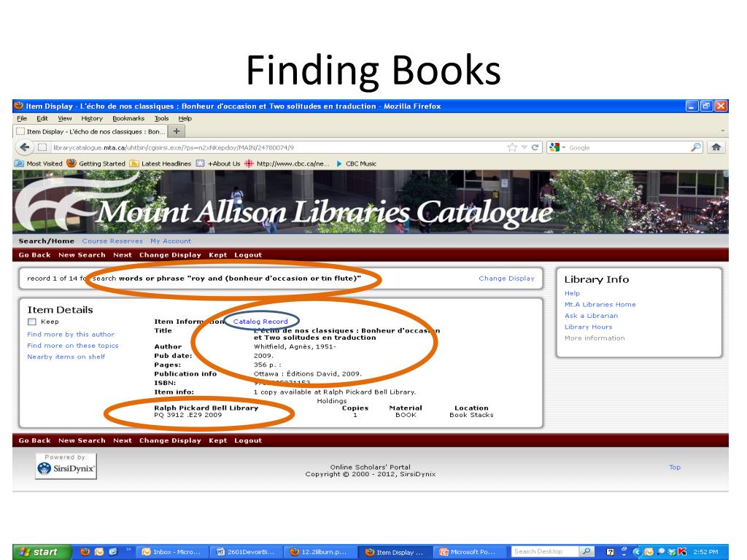Viewport: 747px width, 560px height.
Task: Open a new tab with the plus button
Action: coord(177,131)
